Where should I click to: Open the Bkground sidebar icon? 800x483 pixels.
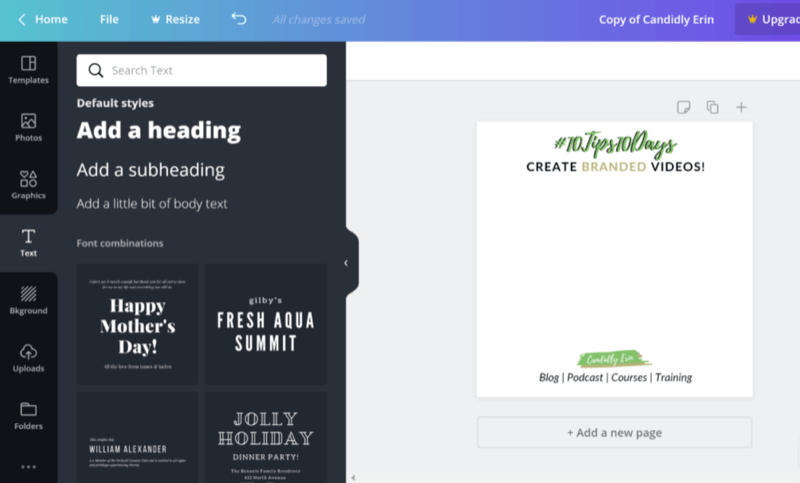click(x=29, y=294)
